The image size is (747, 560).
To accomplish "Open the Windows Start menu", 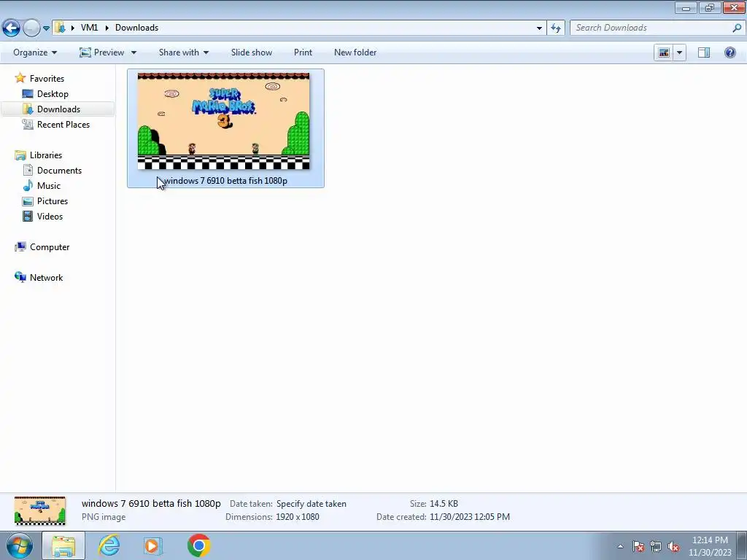I will pyautogui.click(x=20, y=545).
